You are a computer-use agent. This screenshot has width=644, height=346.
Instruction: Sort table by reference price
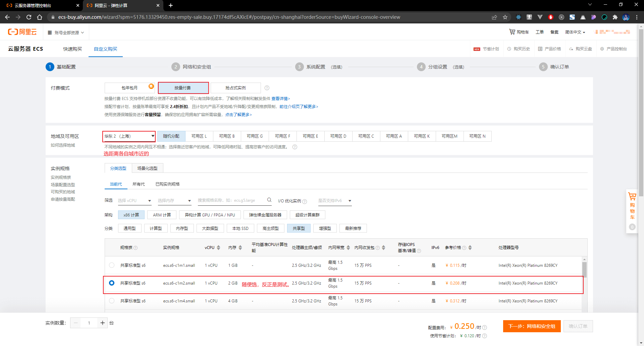[470, 248]
